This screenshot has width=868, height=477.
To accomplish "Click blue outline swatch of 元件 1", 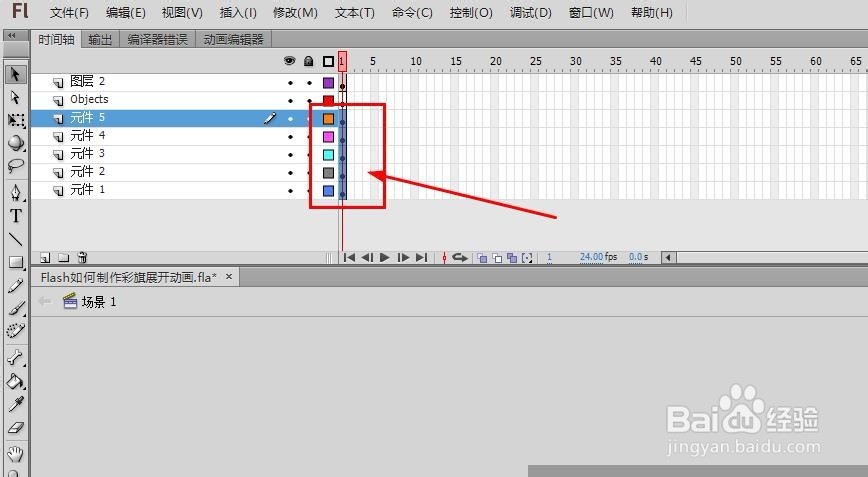I will pos(328,191).
